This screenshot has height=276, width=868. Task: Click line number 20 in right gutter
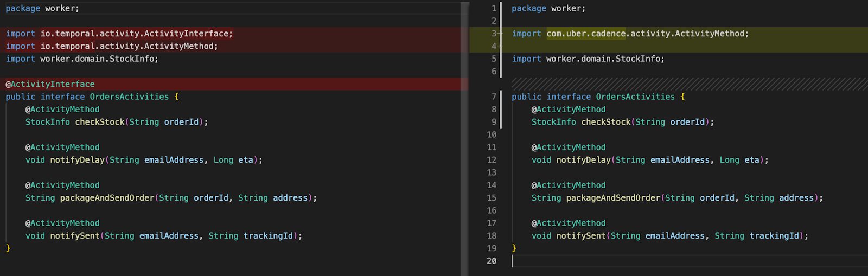tap(492, 261)
